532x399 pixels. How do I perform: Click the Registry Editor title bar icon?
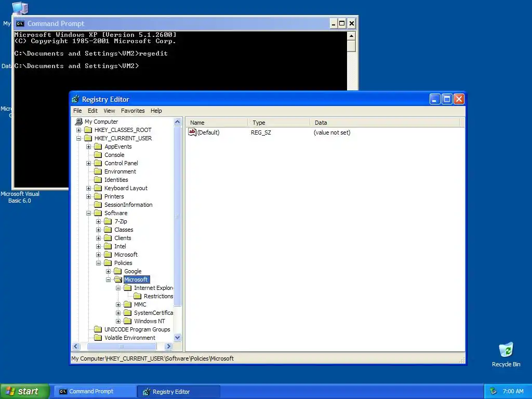[x=76, y=99]
